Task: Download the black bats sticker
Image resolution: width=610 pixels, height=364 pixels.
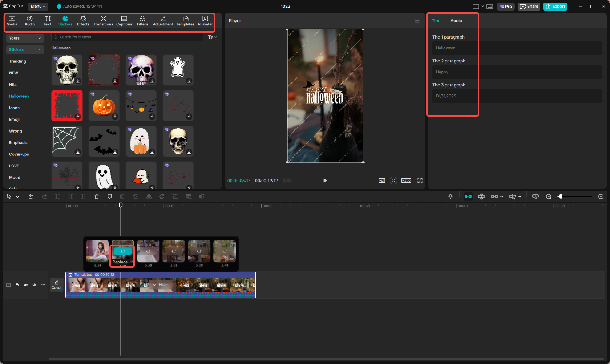Action: (115, 152)
